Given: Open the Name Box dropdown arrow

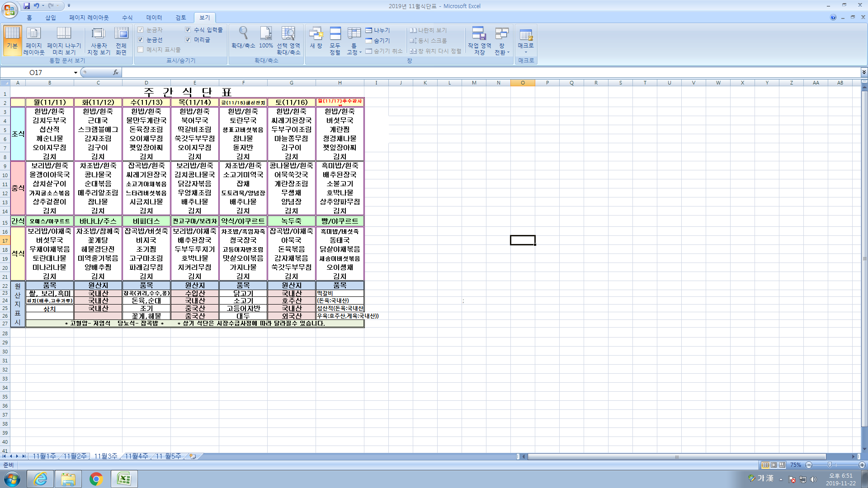Looking at the screenshot, I should 75,73.
